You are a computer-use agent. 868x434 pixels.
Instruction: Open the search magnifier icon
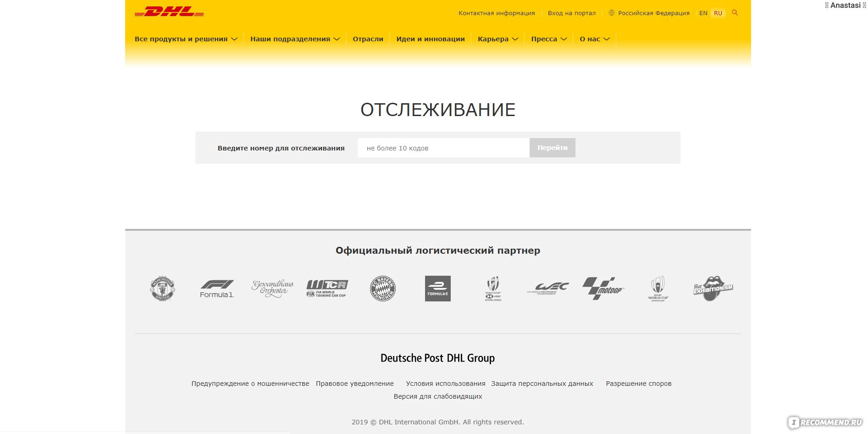(x=735, y=13)
